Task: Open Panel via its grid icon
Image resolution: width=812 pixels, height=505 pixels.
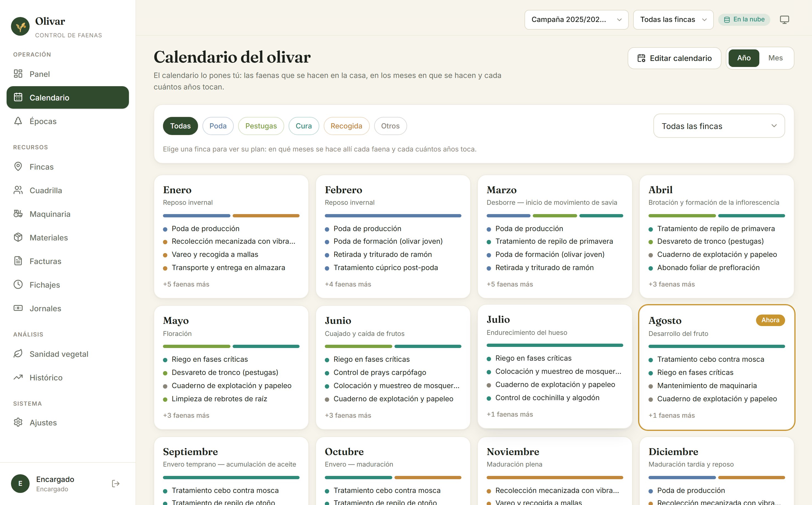Action: point(18,74)
